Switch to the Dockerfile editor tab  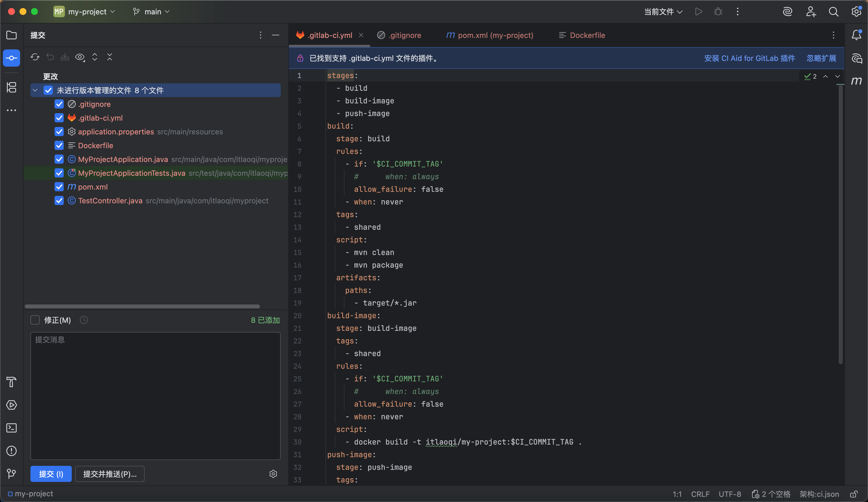click(x=587, y=35)
